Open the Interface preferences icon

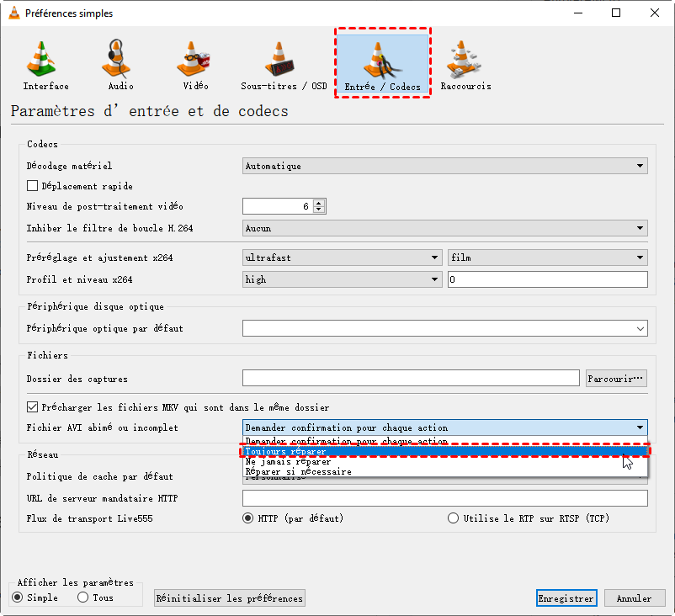coord(45,64)
